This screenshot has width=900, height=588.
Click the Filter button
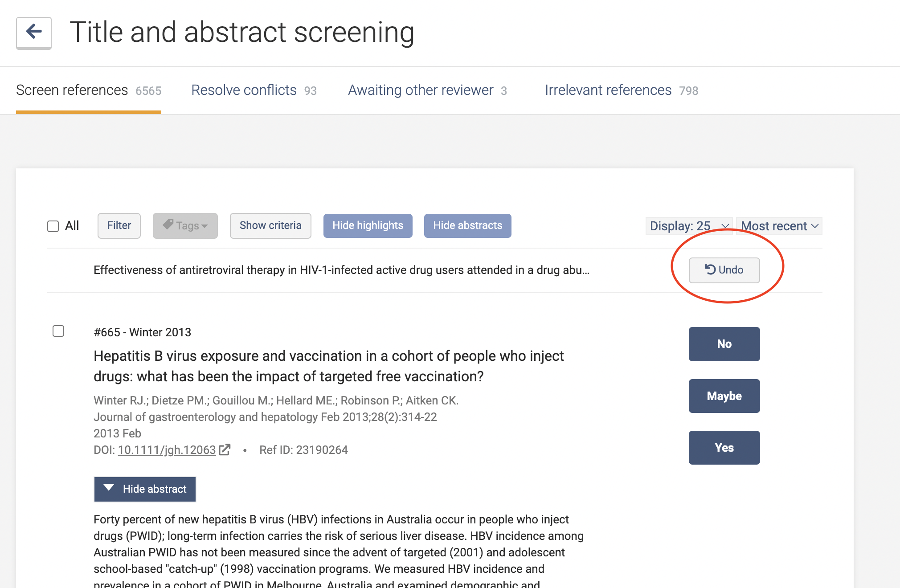point(119,226)
